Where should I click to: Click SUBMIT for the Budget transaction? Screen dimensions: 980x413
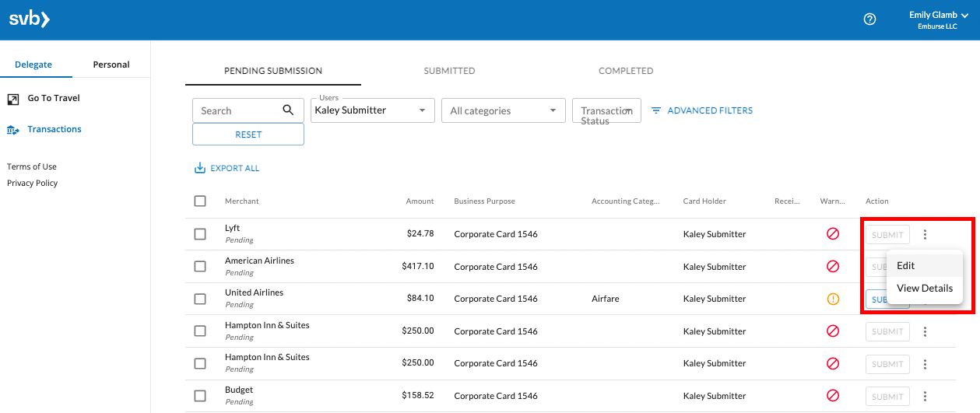click(887, 396)
